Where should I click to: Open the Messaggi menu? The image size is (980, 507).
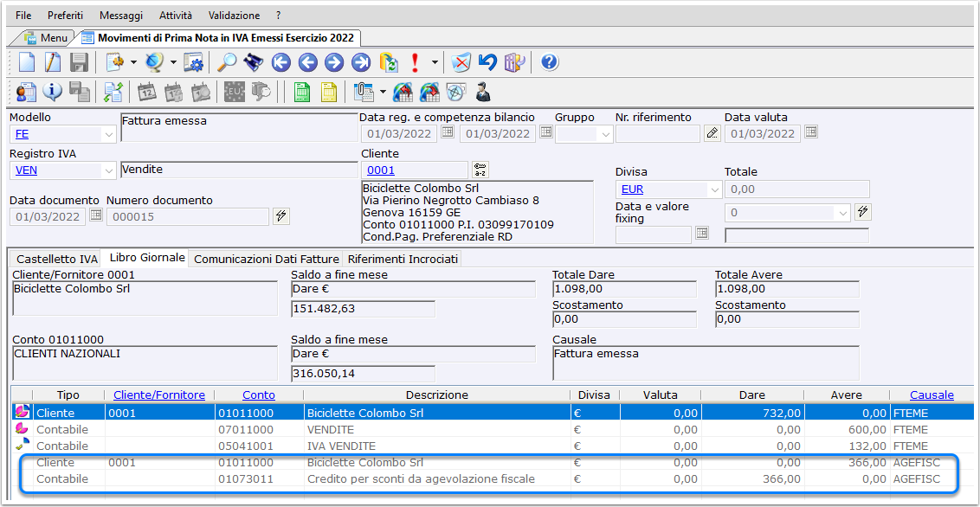click(121, 15)
